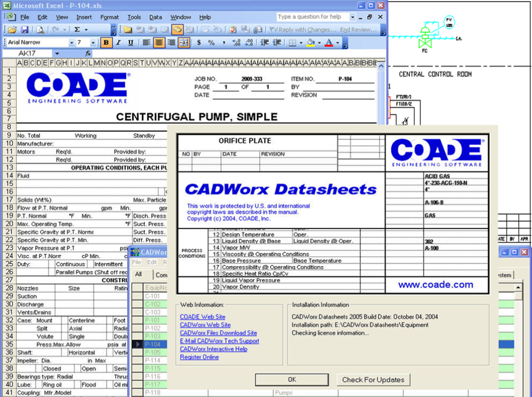Viewport: 532px width, 397px height.
Task: Click OK in the CADWorx Datasheets dialog
Action: point(292,380)
